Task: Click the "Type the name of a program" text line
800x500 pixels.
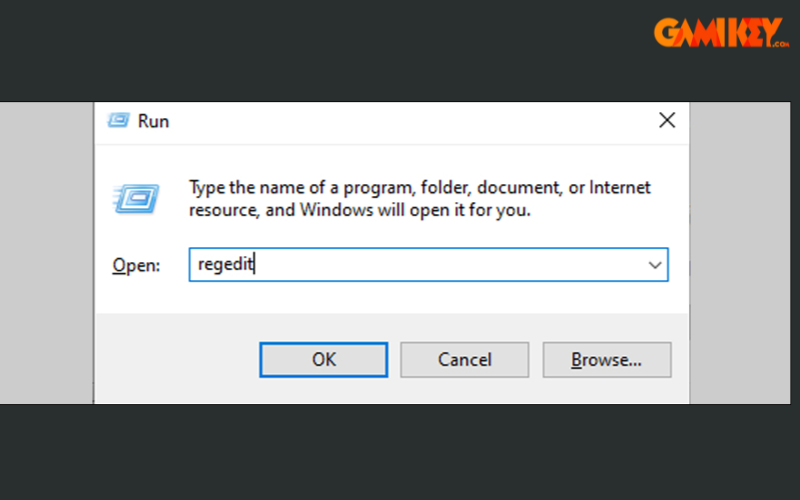Action: coord(419,188)
